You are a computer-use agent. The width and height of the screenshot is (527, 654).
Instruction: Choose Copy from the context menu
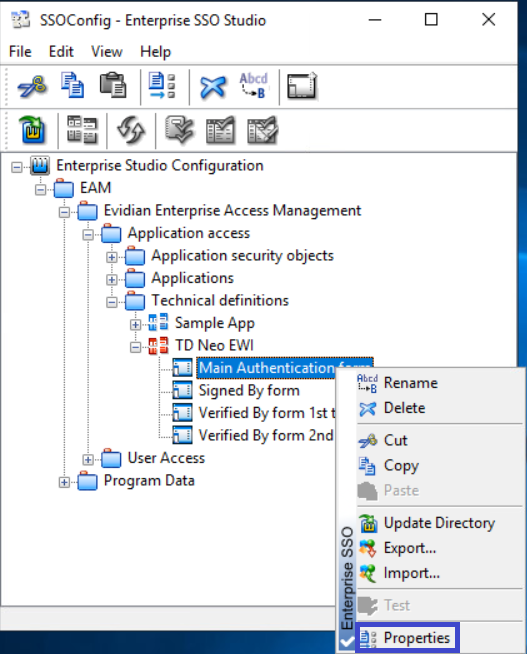(x=440, y=465)
